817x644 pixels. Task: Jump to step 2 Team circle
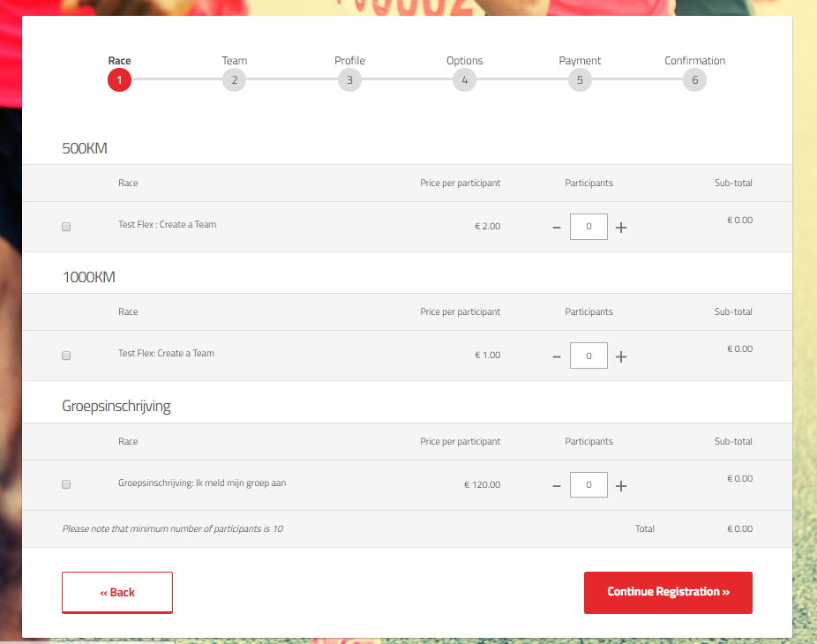pos(235,79)
